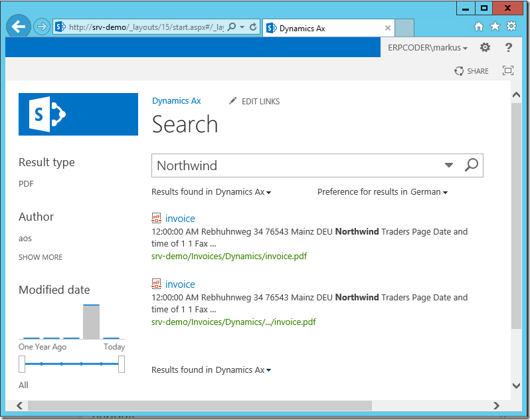This screenshot has width=530, height=420.
Task: Click the second invoice PDF icon
Action: click(x=156, y=284)
